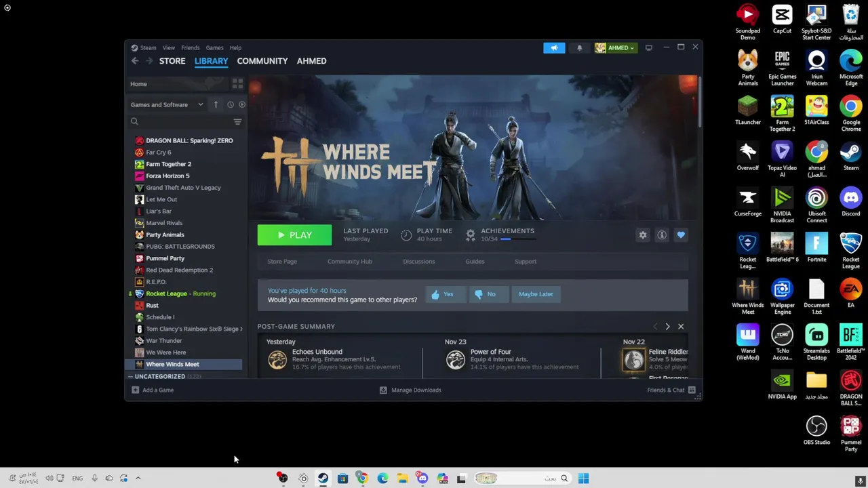Go to the COMMUNITY tab
The height and width of the screenshot is (488, 868).
coord(262,61)
